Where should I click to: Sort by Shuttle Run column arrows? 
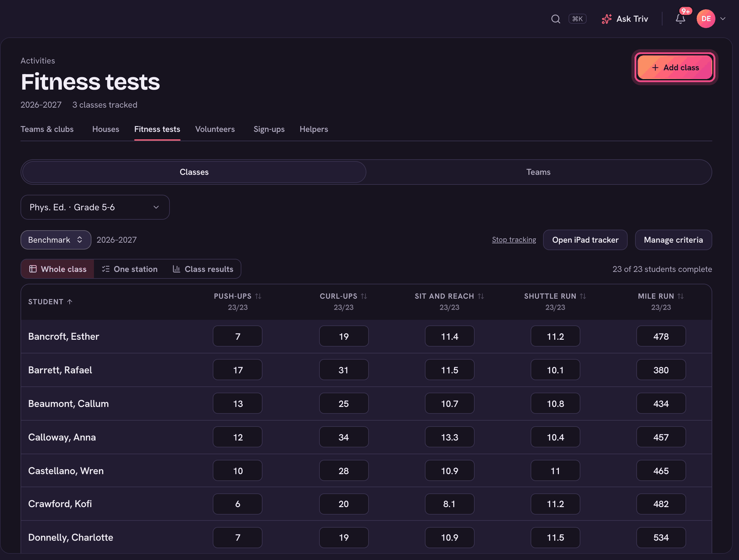click(x=583, y=296)
